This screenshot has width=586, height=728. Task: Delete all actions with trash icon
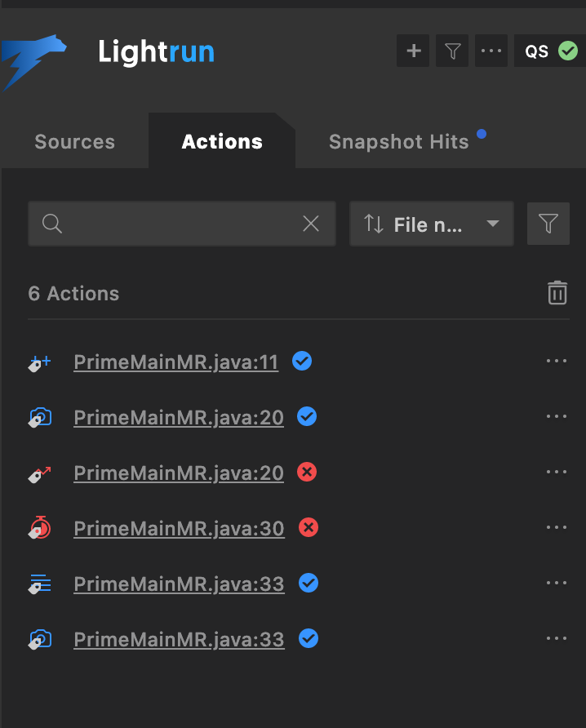[x=557, y=293]
